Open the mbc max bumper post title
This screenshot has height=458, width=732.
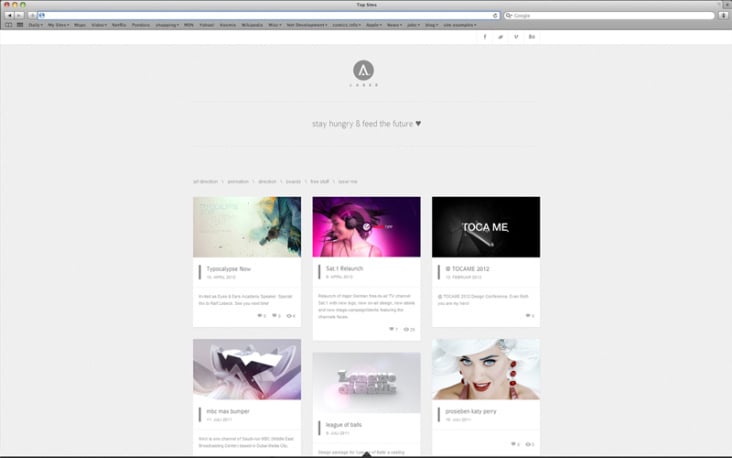coord(228,411)
